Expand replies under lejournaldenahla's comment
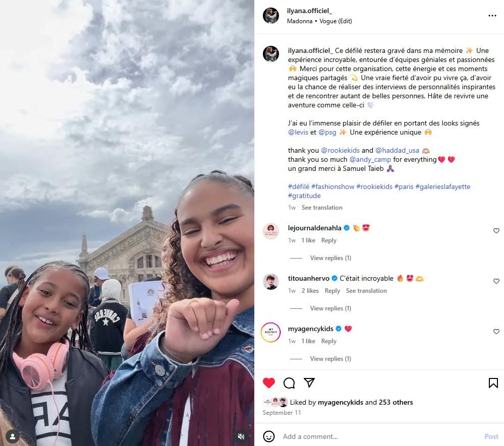The width and height of the screenshot is (504, 446). click(330, 258)
